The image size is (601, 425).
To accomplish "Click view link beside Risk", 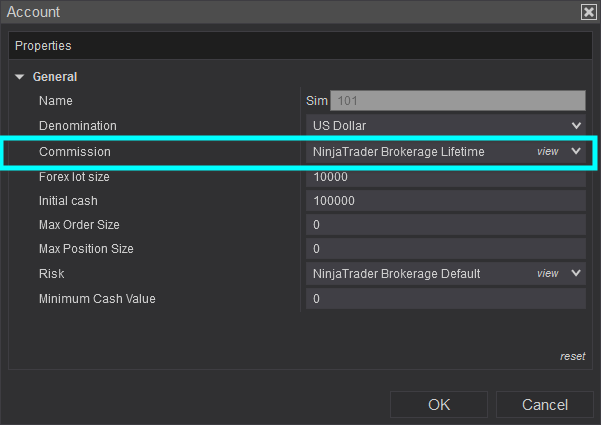I will click(x=547, y=274).
